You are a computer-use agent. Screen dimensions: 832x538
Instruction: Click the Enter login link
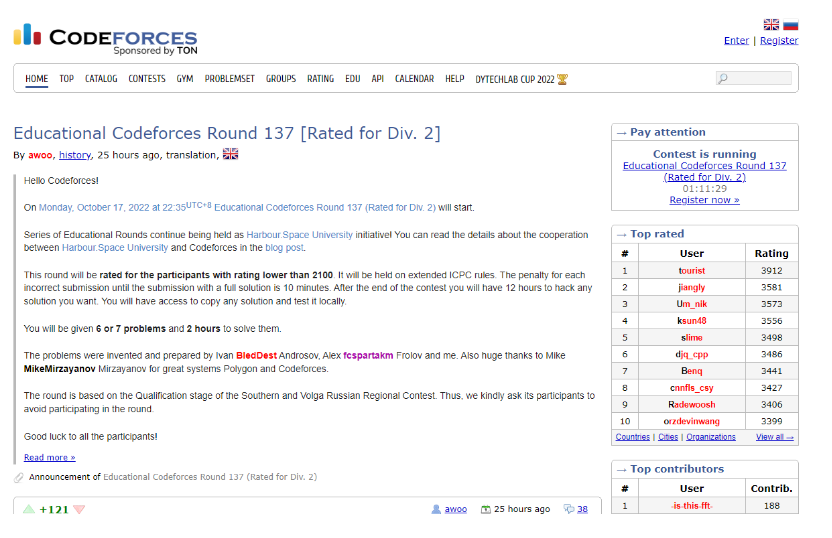736,40
